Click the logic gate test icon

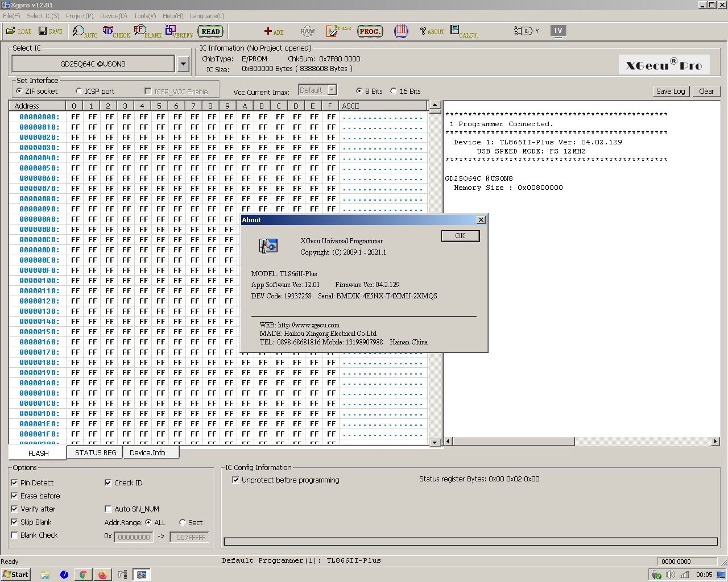click(526, 31)
